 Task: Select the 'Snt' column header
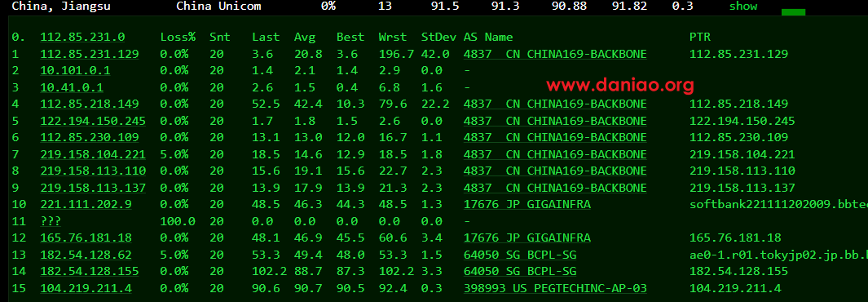[220, 37]
